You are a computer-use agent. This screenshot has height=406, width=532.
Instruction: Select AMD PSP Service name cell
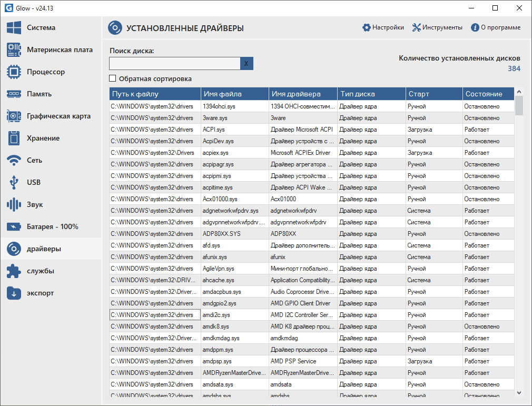[x=303, y=361]
